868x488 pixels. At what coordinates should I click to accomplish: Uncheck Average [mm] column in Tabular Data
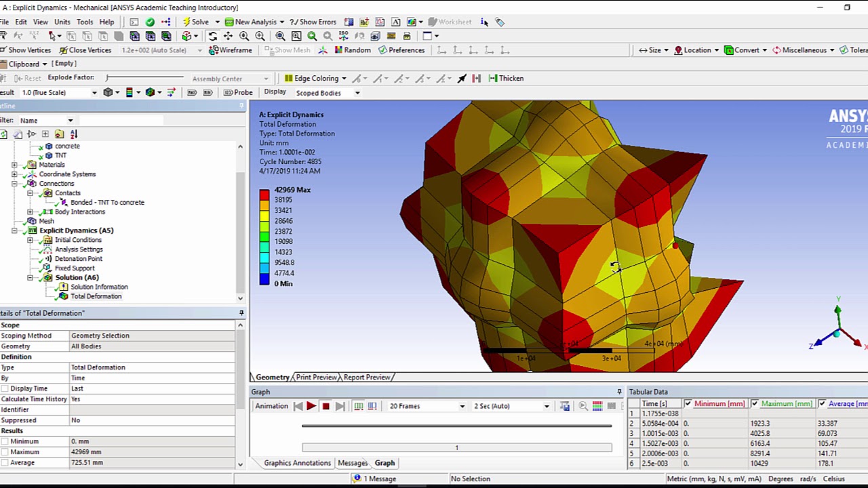coord(822,404)
